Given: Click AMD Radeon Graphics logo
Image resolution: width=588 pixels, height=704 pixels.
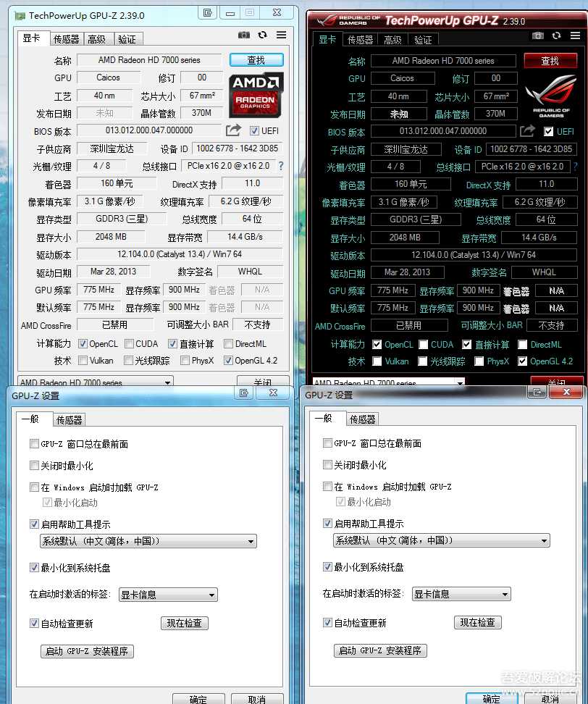Looking at the screenshot, I should [256, 95].
